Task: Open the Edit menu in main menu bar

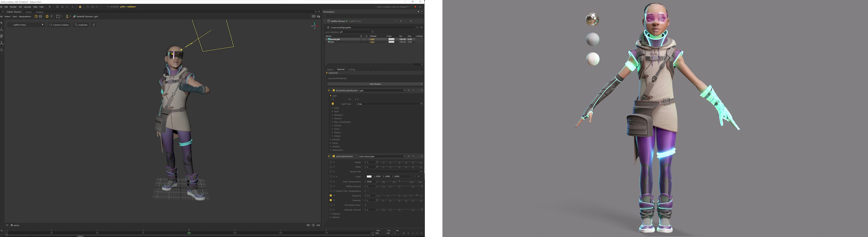Action: 6,7
